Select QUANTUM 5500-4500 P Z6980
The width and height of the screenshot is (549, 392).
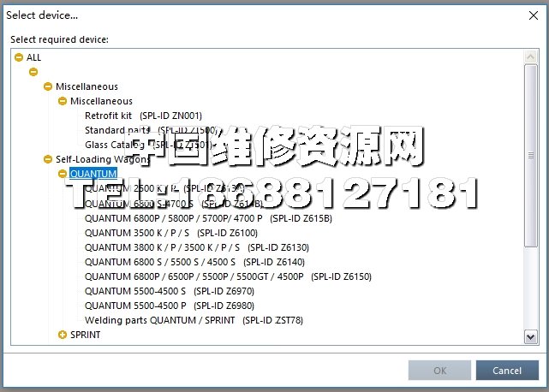pos(170,306)
